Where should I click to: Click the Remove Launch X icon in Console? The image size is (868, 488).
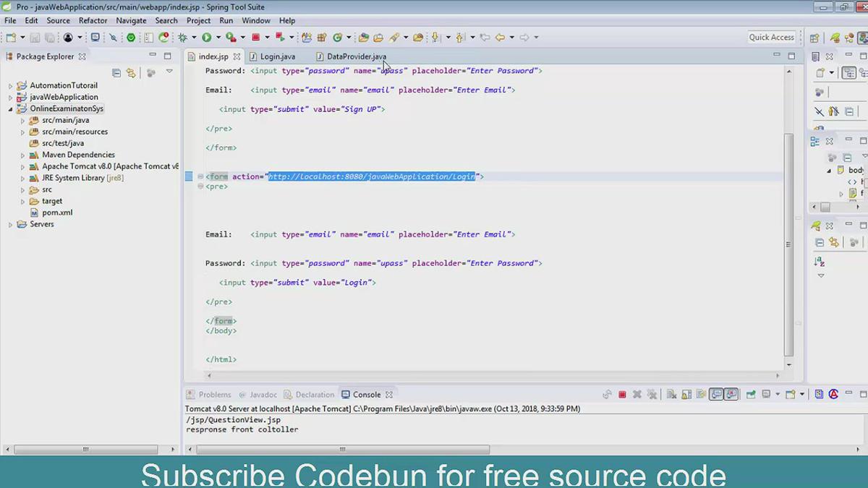[x=637, y=395]
